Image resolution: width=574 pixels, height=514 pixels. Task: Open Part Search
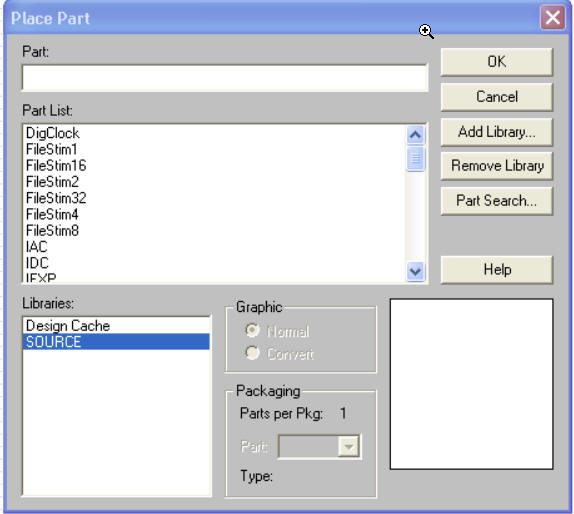tap(497, 201)
